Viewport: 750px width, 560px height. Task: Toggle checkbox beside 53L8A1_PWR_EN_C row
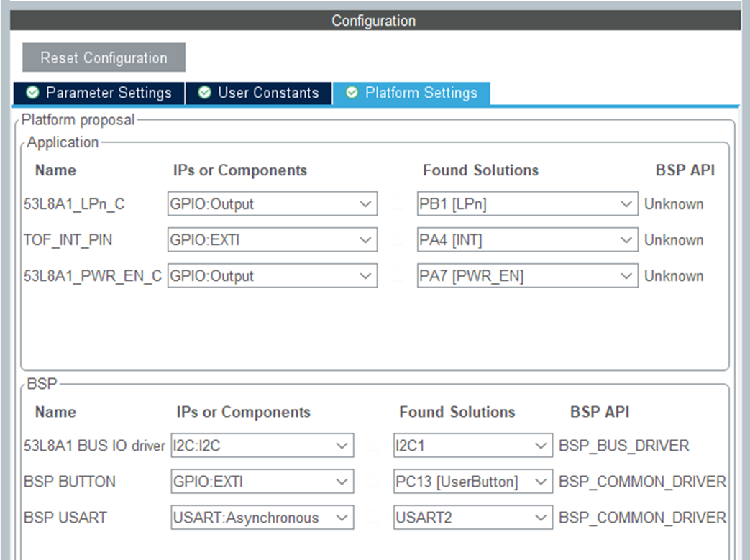click(398, 275)
